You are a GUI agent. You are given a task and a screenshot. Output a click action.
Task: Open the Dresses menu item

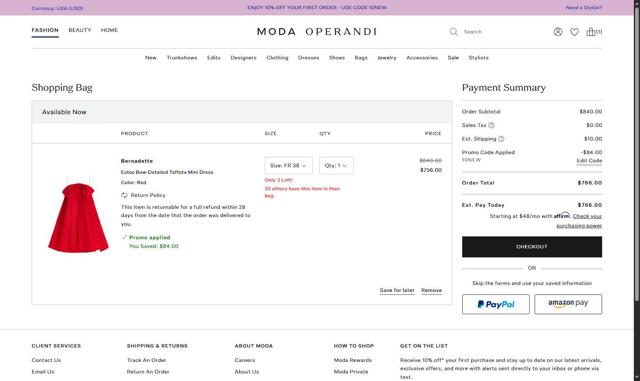tap(309, 58)
